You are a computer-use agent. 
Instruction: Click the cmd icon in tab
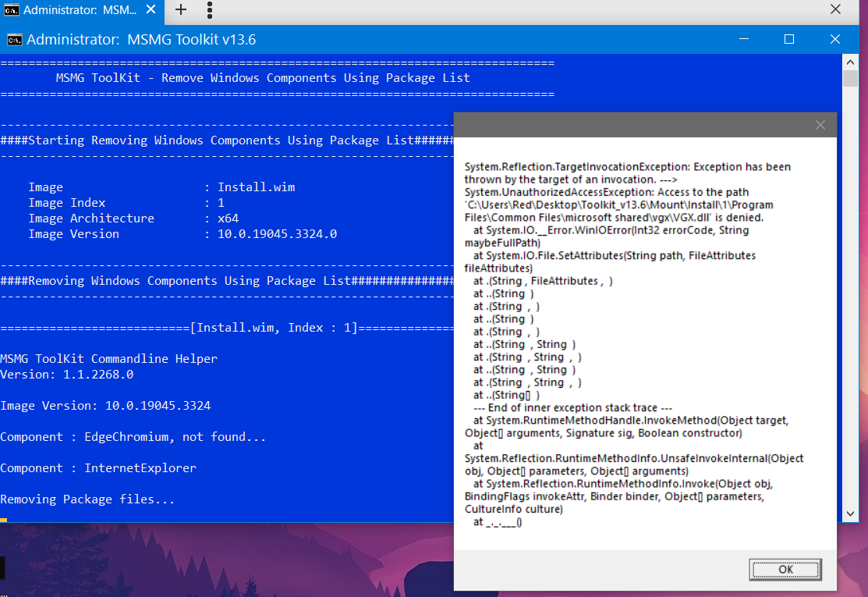[x=11, y=10]
